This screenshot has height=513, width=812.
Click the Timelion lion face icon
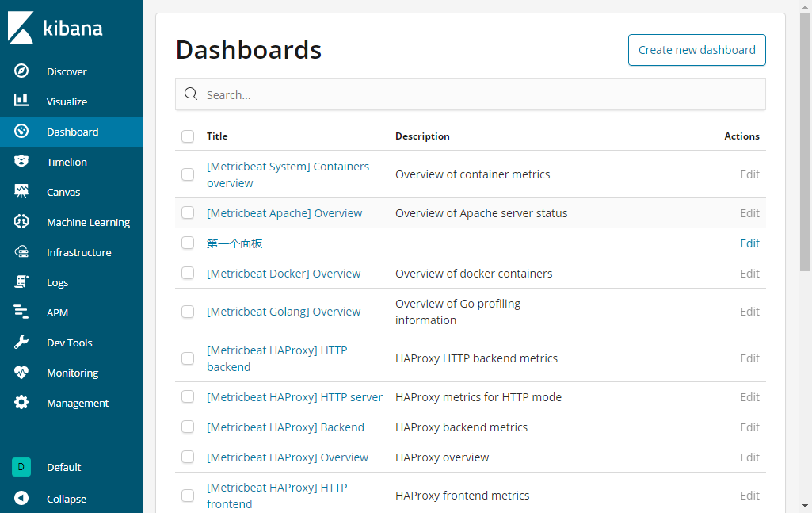(21, 161)
